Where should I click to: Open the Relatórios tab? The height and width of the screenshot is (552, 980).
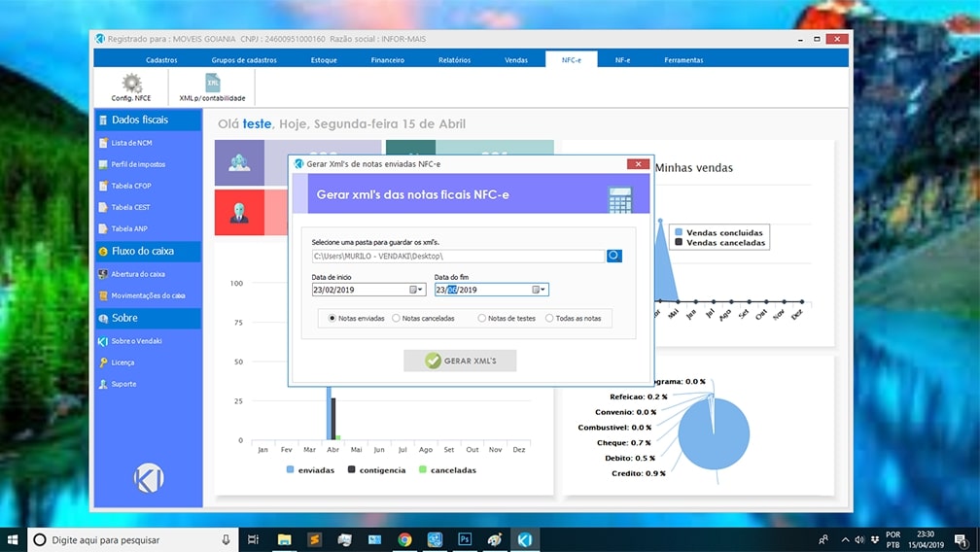click(x=454, y=60)
